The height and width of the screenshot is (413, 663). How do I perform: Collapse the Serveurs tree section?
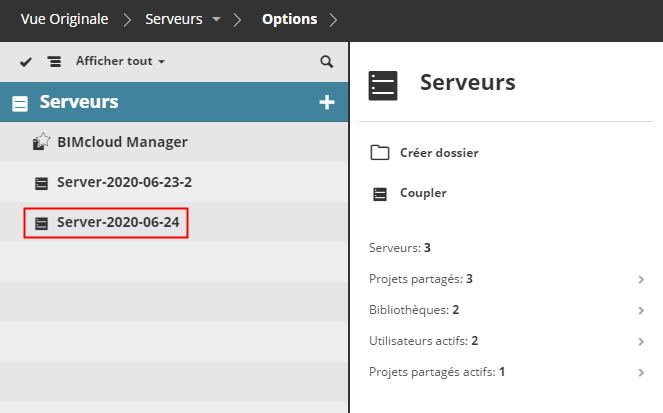tap(19, 102)
